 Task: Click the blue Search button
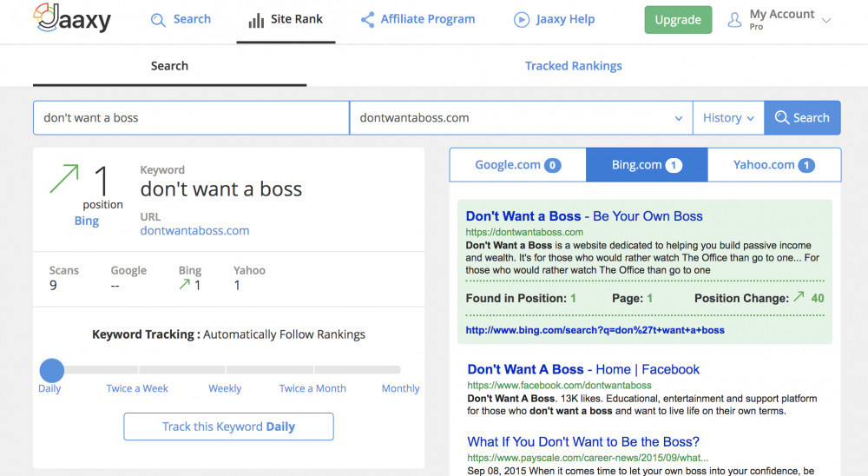pyautogui.click(x=802, y=117)
